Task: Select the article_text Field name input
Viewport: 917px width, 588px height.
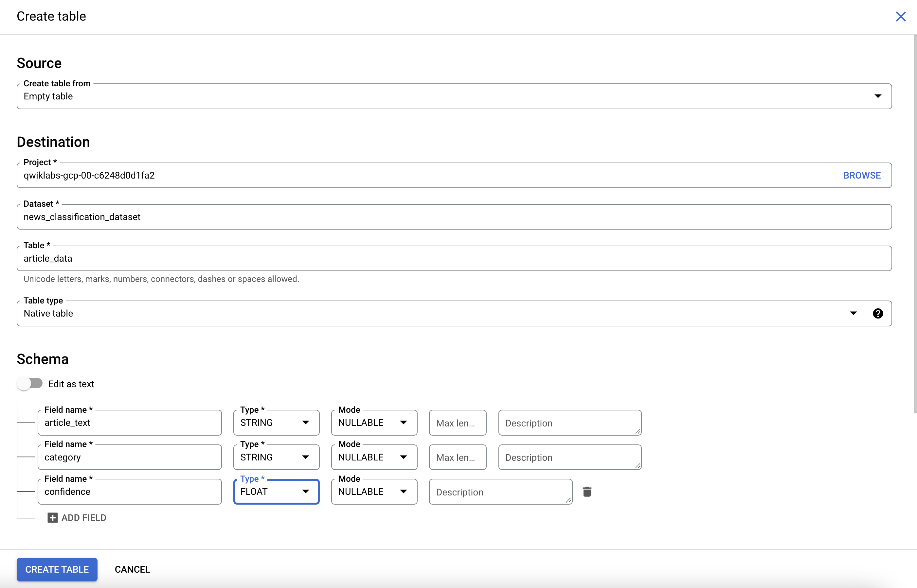Action: click(x=131, y=422)
